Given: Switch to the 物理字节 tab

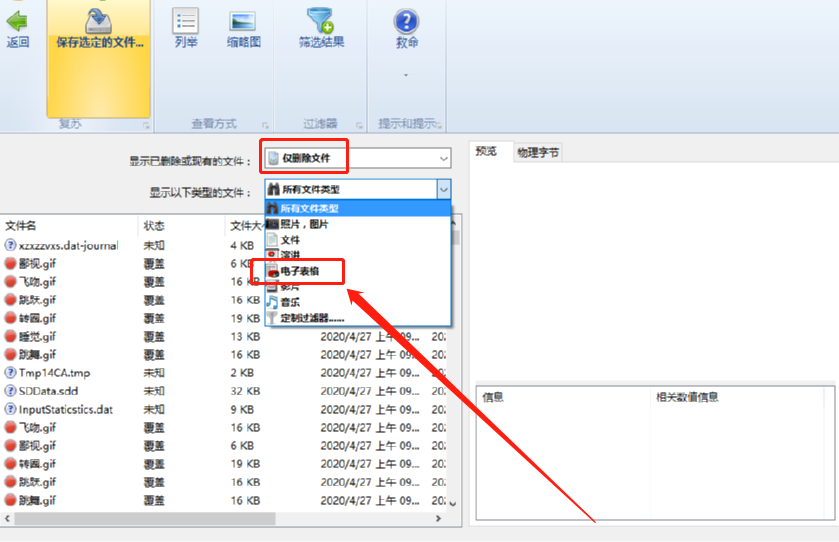Looking at the screenshot, I should (538, 152).
